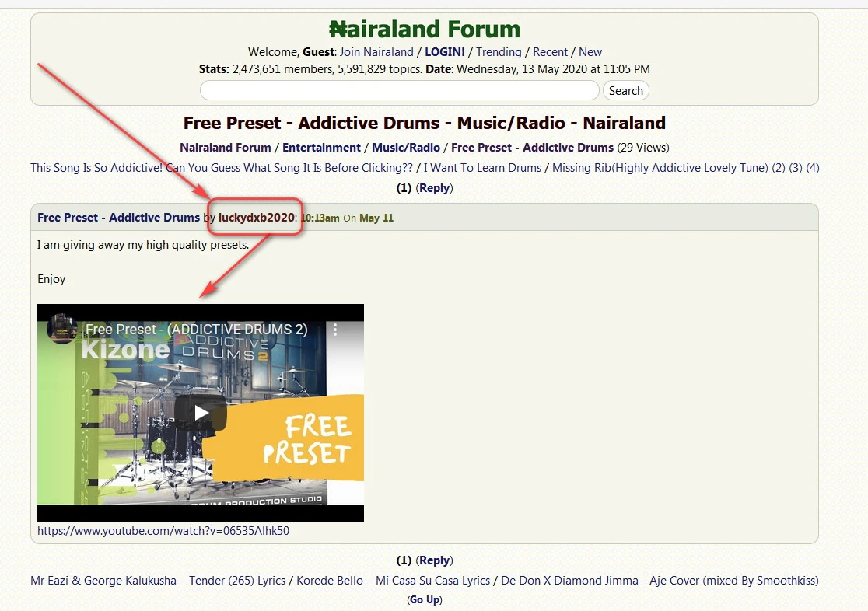This screenshot has width=868, height=611.
Task: Click the video title Free Preset overlay
Action: [196, 330]
